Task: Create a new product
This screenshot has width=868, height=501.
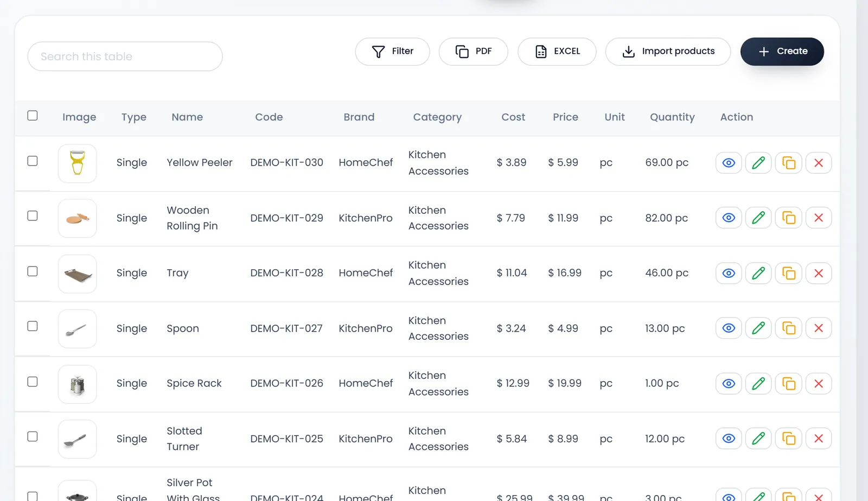Action: (x=782, y=52)
